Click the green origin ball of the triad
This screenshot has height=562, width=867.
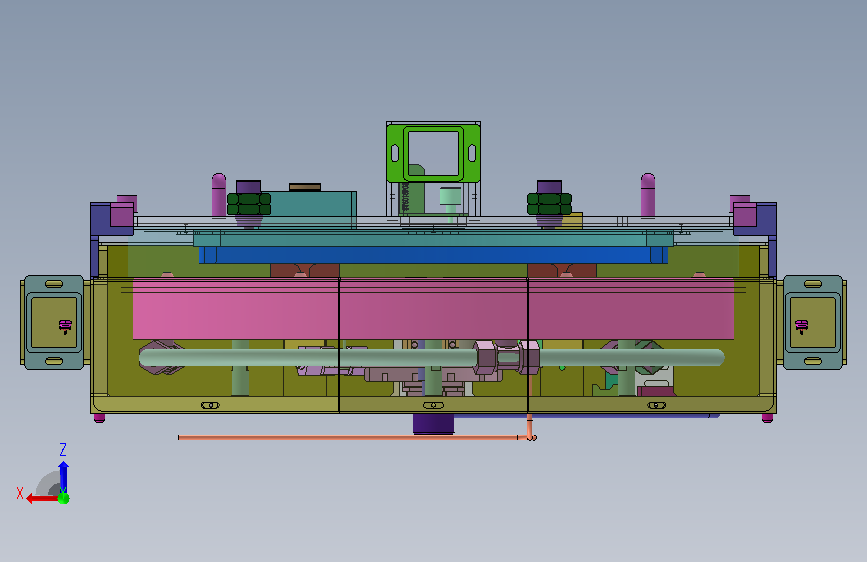64,498
